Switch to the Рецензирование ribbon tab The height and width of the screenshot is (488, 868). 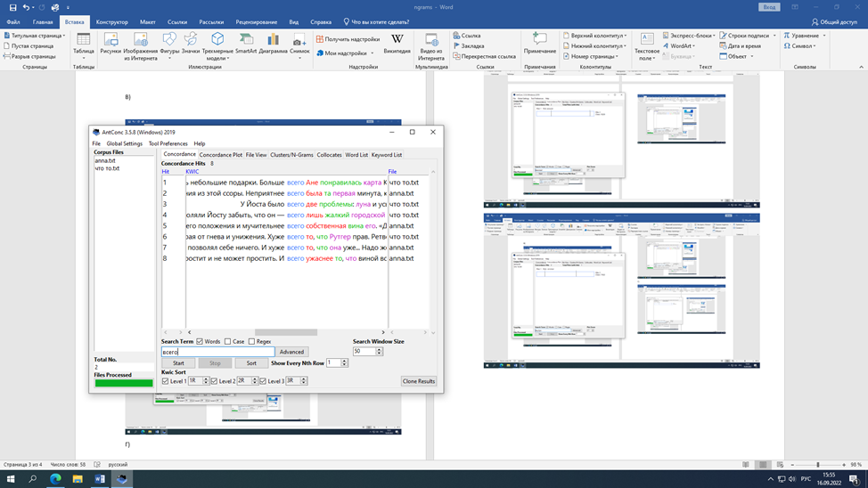click(257, 22)
